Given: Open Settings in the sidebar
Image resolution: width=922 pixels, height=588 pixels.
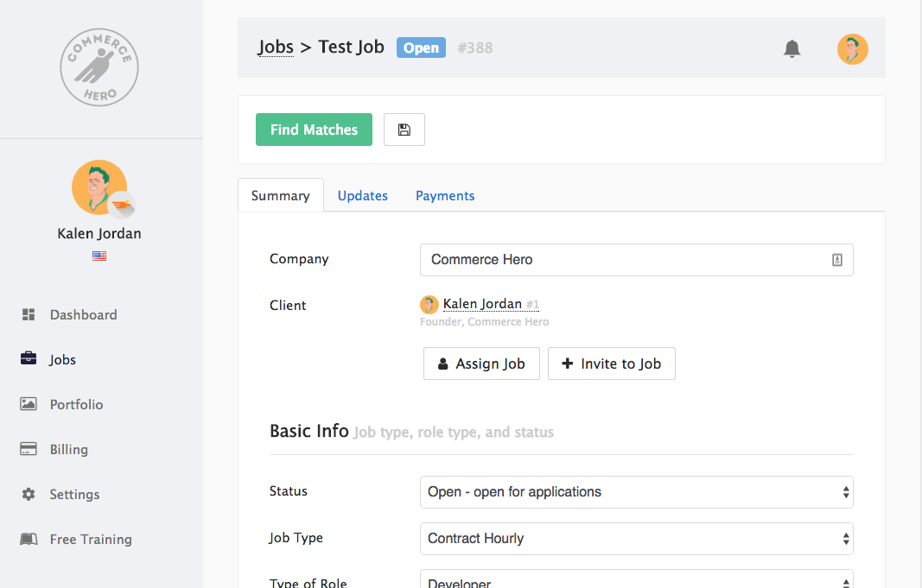Looking at the screenshot, I should [x=74, y=494].
